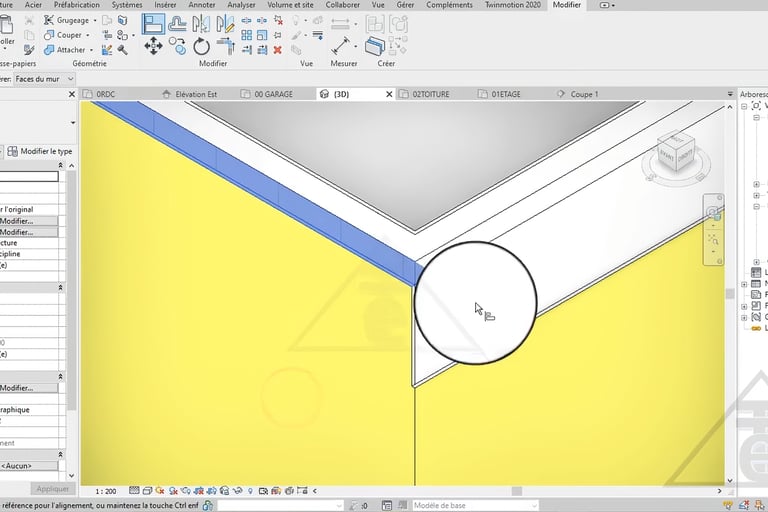Screen dimensions: 768x512
Task: Click the Properties palette scrollbar
Action: click(x=72, y=289)
